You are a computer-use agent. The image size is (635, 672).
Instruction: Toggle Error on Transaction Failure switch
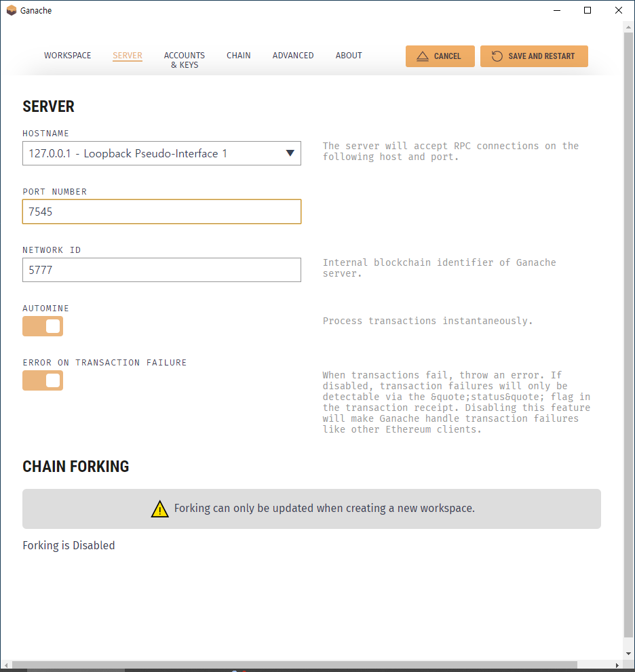(43, 380)
